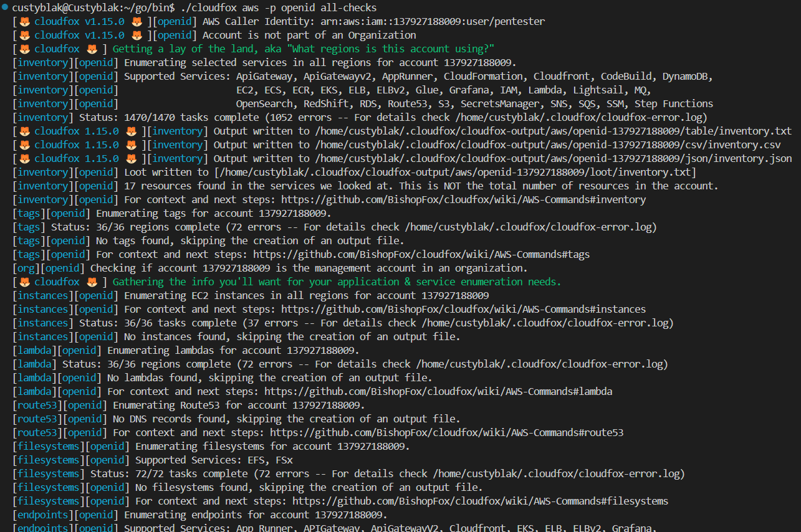Viewport: 801px width, 532px height.
Task: Open the AWS-Commands#lambda wiki link
Action: click(x=438, y=391)
